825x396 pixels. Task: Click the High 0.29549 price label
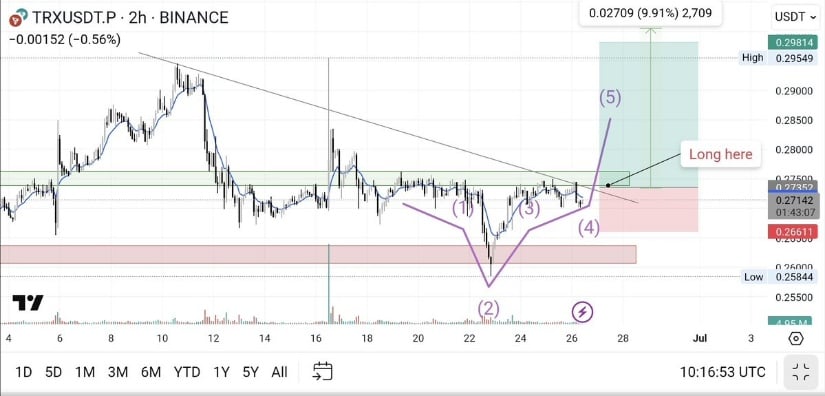[x=778, y=58]
